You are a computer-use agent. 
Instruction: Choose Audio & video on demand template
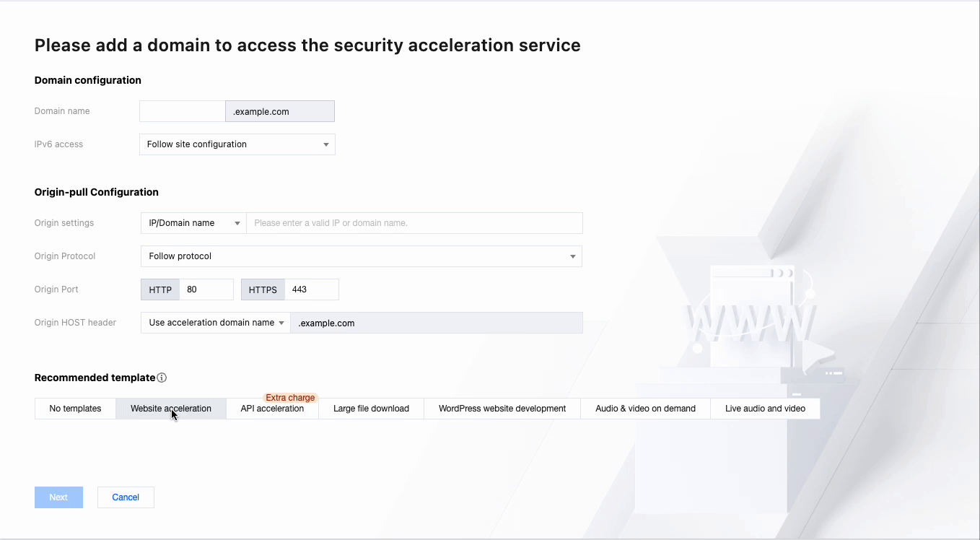point(645,409)
